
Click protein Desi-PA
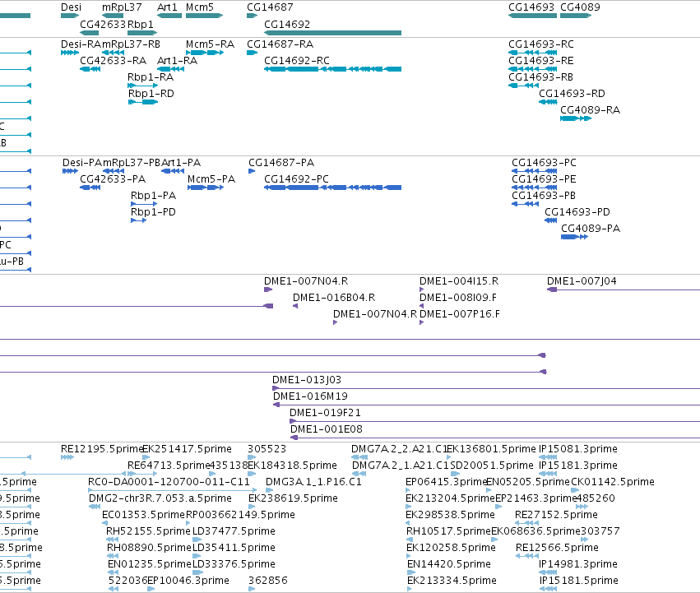[70, 171]
